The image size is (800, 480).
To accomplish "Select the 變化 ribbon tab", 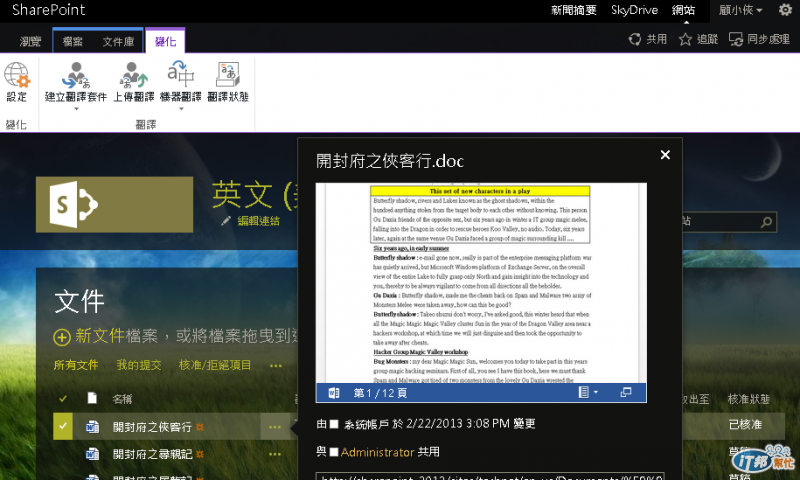I will (x=165, y=41).
